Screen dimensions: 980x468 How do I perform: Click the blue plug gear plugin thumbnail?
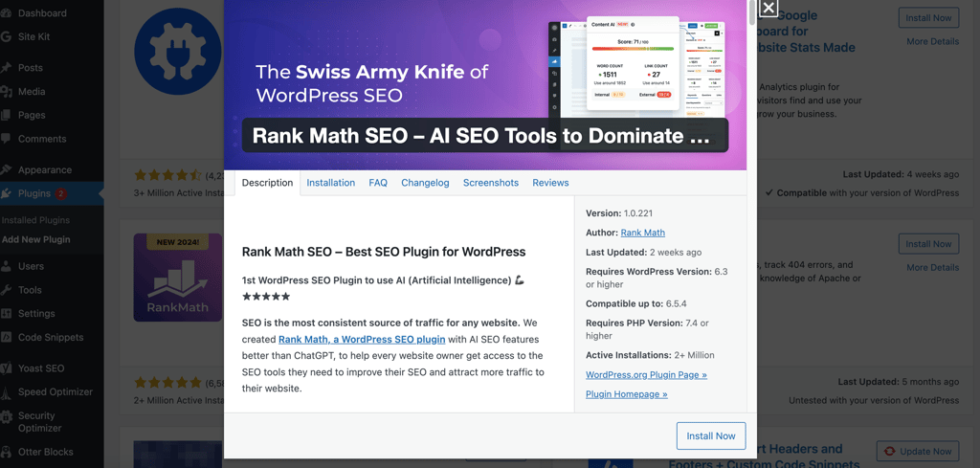click(178, 52)
